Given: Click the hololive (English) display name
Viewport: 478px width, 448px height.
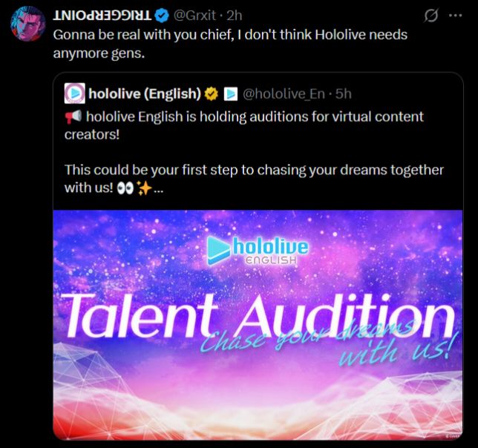Looking at the screenshot, I should click(145, 93).
